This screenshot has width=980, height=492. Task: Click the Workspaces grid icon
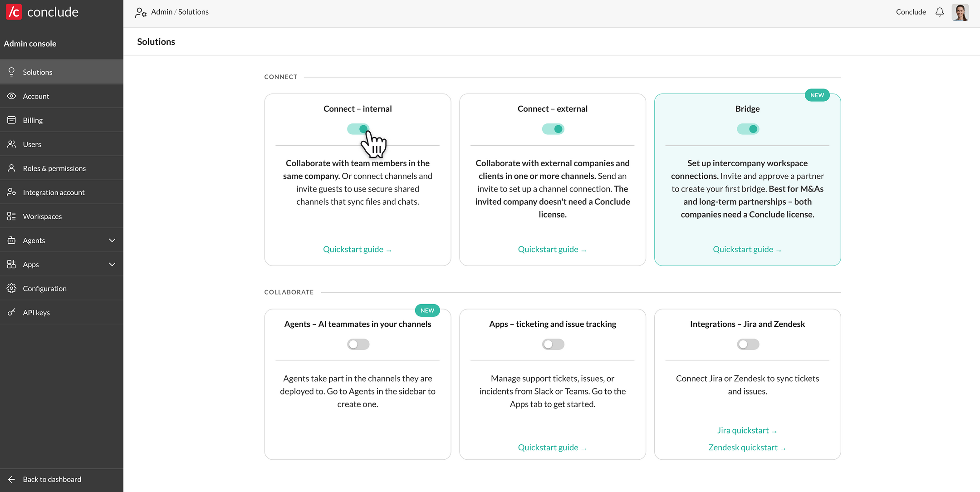coord(12,216)
